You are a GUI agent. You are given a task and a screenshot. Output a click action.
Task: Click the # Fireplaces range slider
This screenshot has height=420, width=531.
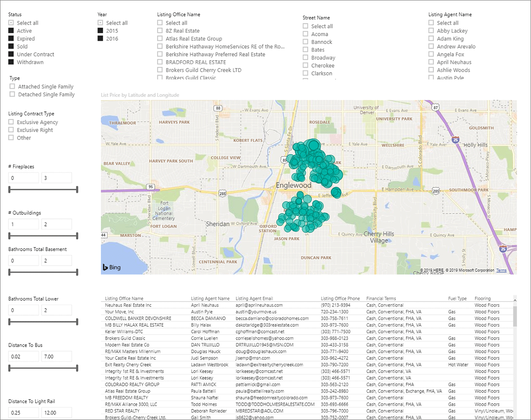pos(43,190)
